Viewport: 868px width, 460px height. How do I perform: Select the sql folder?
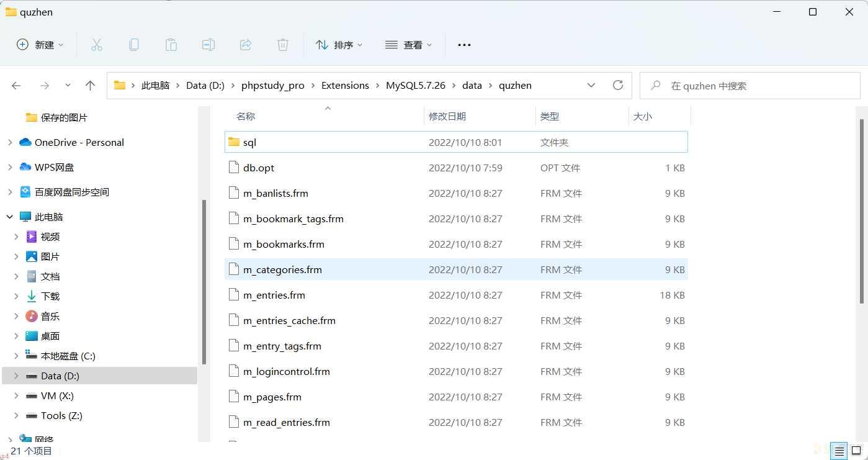pos(456,142)
